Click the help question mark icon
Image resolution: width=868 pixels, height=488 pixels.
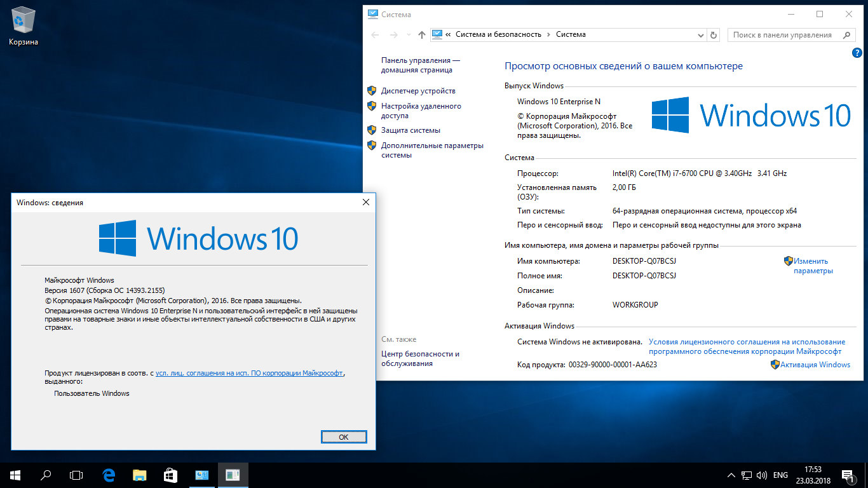[x=857, y=53]
